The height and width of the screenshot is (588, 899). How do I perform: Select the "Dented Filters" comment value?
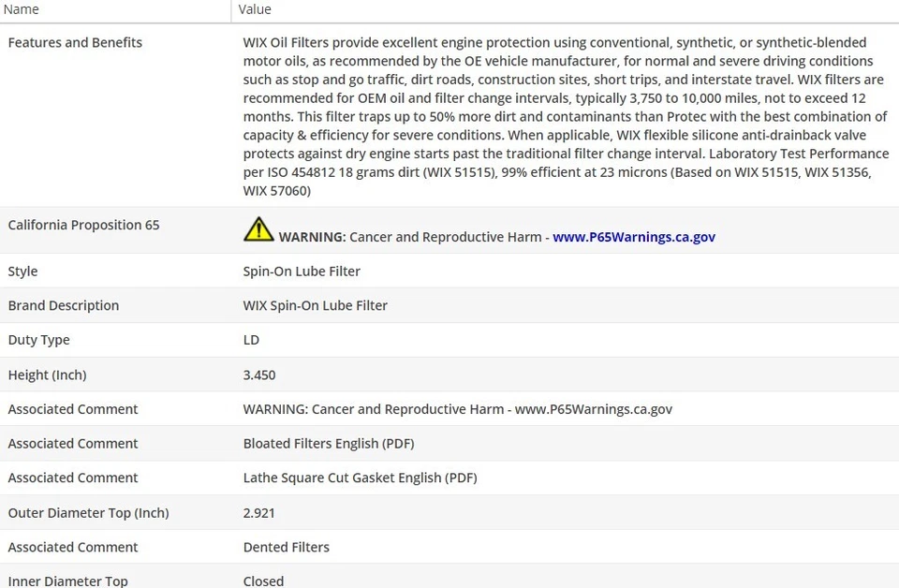pos(286,547)
